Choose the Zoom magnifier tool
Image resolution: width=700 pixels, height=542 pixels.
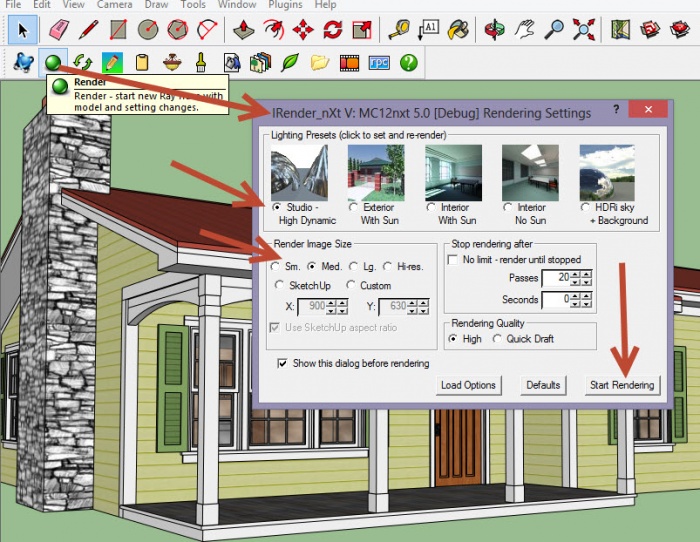tap(554, 30)
